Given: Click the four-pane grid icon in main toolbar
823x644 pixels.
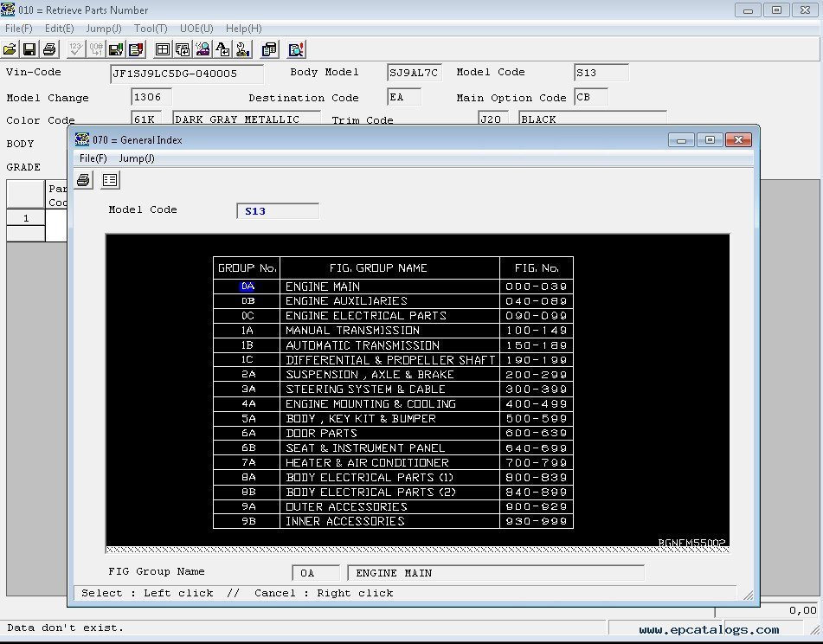Looking at the screenshot, I should [162, 49].
